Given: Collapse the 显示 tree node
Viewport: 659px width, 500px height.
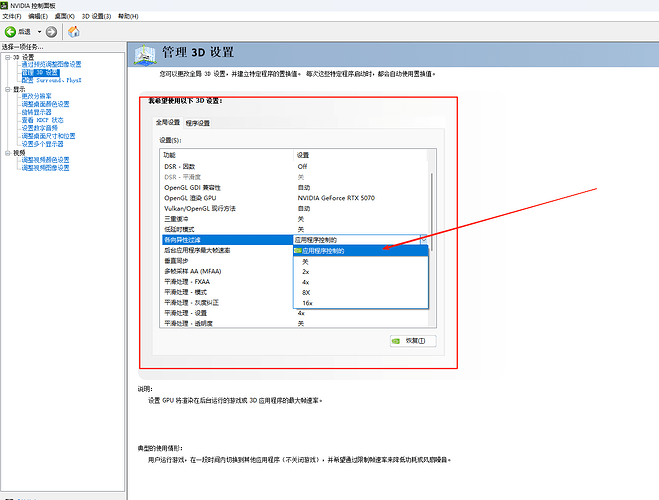Looking at the screenshot, I should tap(8, 89).
